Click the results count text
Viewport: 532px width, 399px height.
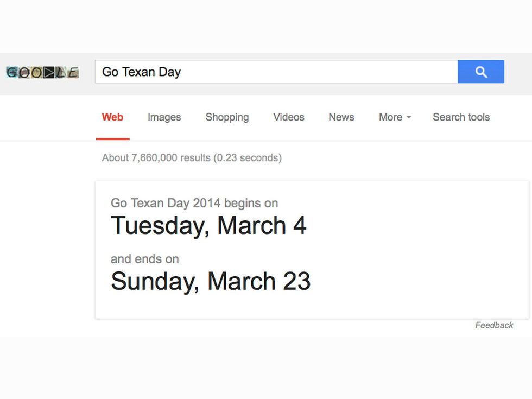tap(191, 157)
